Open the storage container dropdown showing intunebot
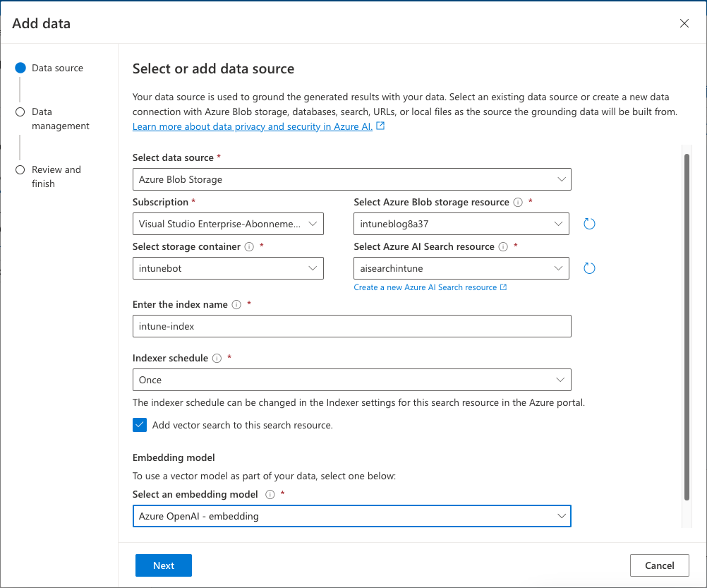The height and width of the screenshot is (588, 707). tap(228, 268)
